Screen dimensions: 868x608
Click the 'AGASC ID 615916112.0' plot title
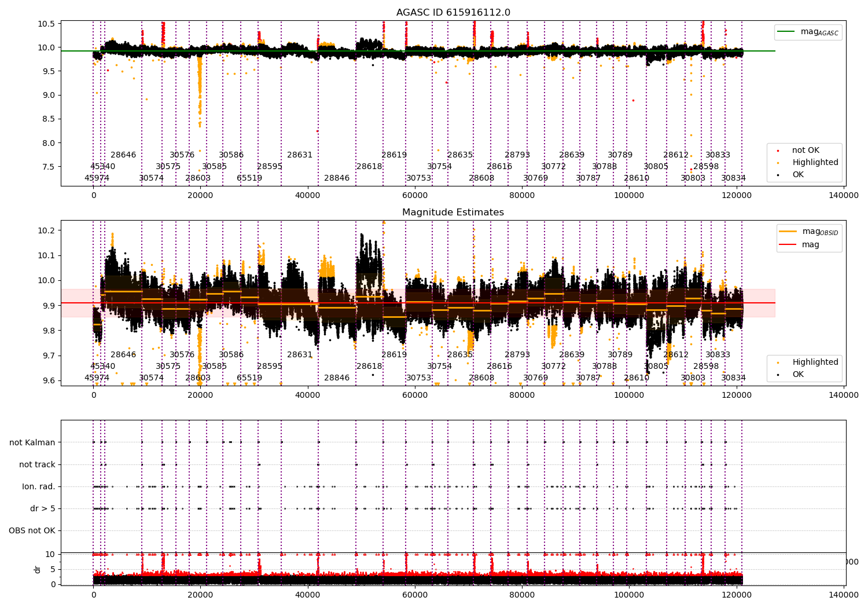(x=453, y=13)
